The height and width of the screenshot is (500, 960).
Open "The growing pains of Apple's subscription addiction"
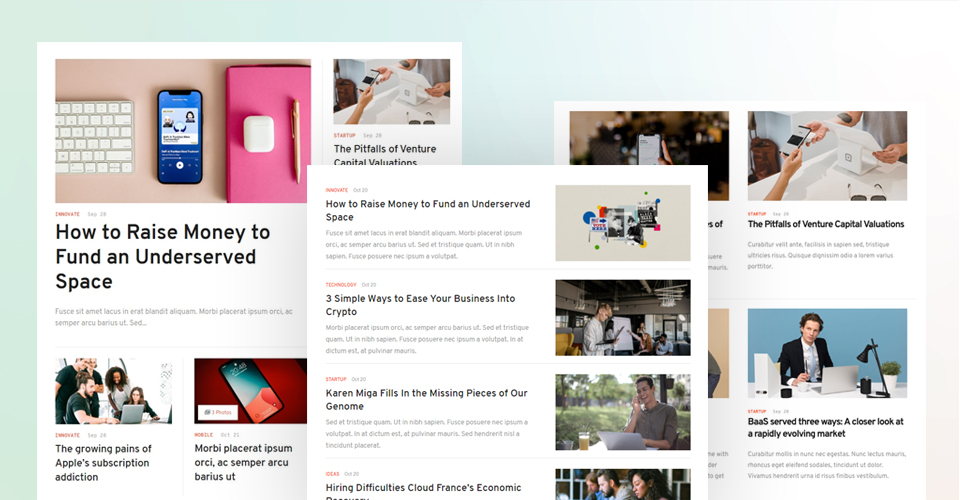[103, 463]
